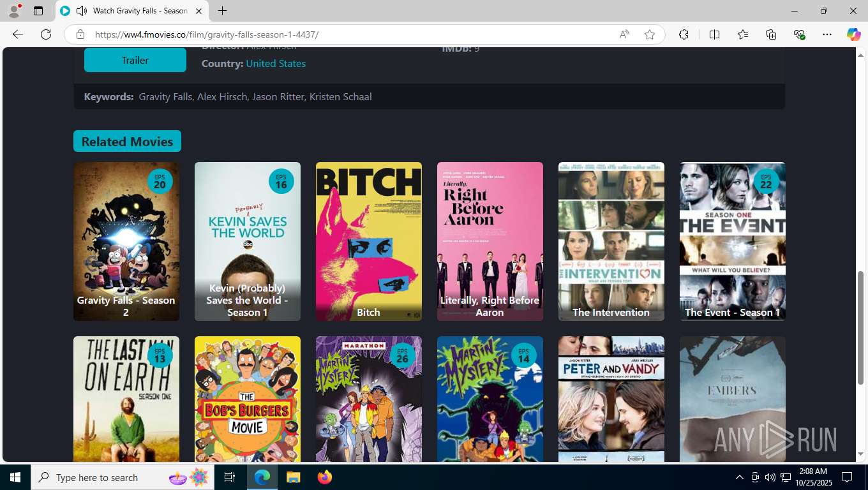Click scrollbar up arrow
Screen dimensions: 868x490
[x=861, y=54]
